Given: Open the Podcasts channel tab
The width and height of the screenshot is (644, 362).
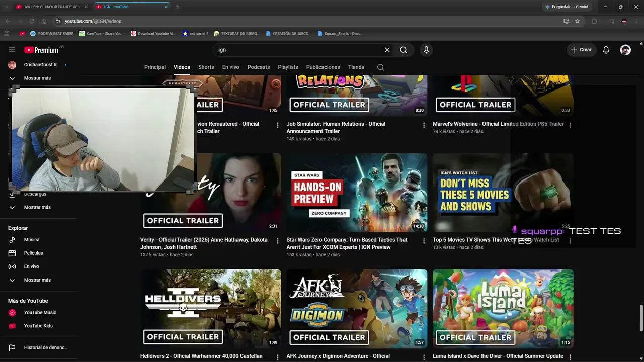Looking at the screenshot, I should 259,67.
